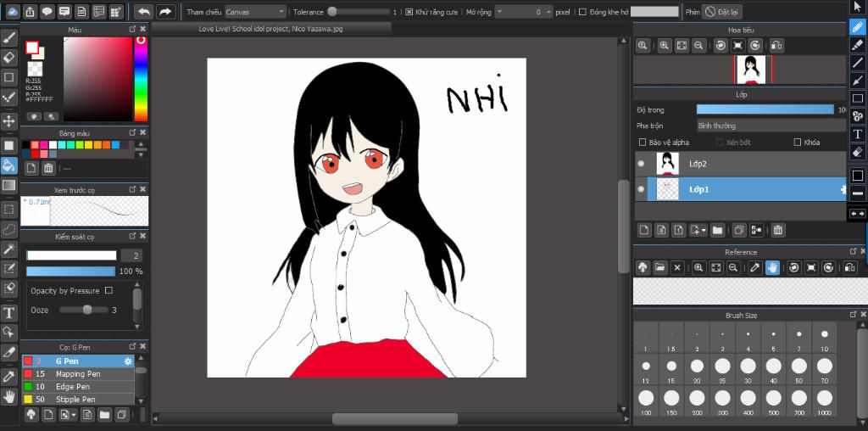Close the Màu color panel
This screenshot has height=431, width=868.
142,29
